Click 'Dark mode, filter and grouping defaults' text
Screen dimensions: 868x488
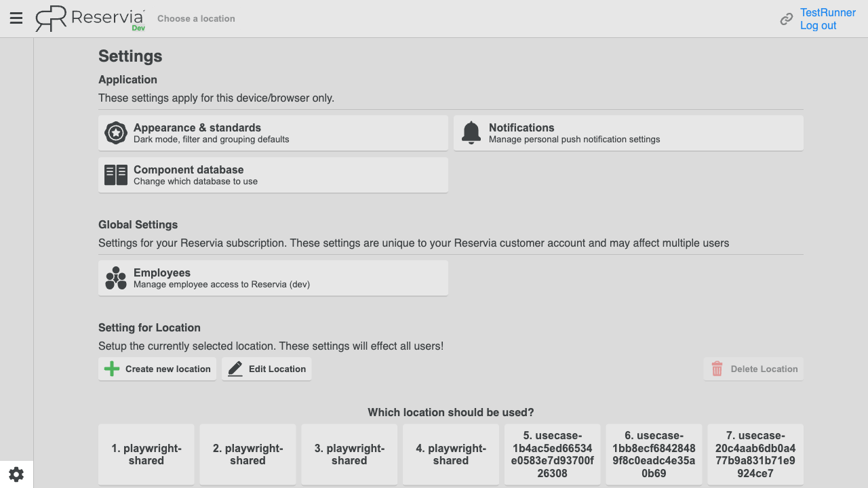[x=212, y=140]
